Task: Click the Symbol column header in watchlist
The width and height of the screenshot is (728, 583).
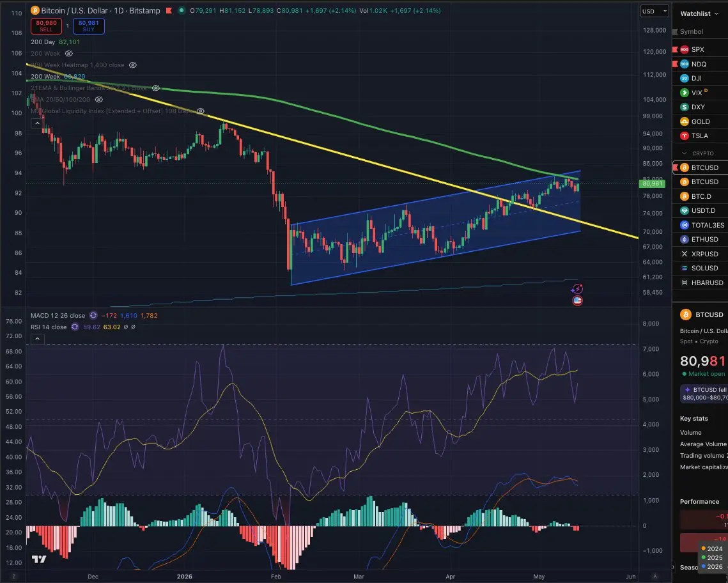Action: 692,31
